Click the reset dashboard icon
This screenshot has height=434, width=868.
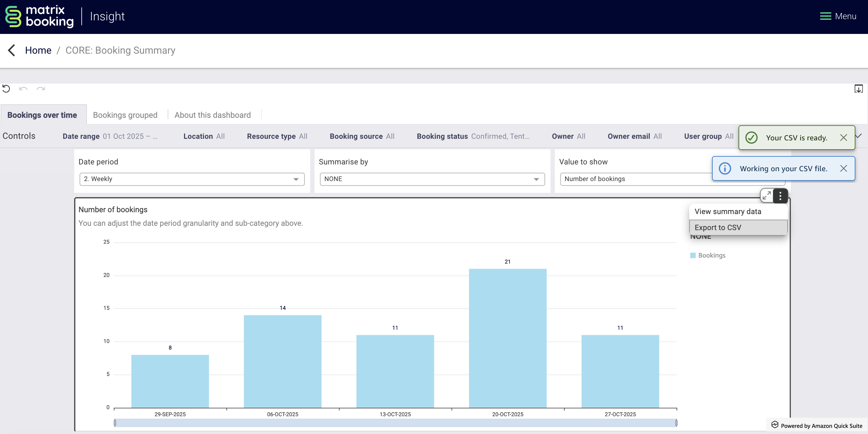pos(6,89)
